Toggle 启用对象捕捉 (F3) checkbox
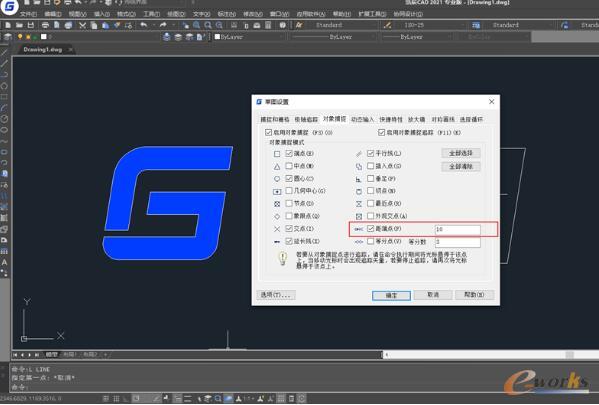 click(268, 133)
